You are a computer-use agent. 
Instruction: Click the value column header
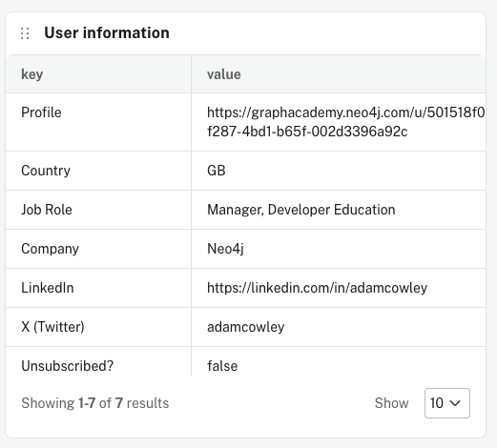click(x=339, y=74)
